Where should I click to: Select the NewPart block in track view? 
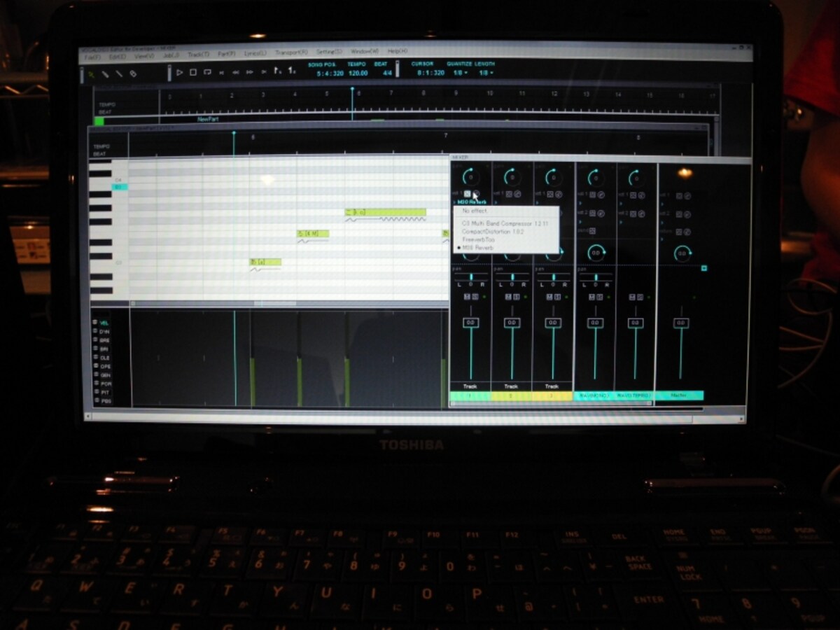(207, 120)
